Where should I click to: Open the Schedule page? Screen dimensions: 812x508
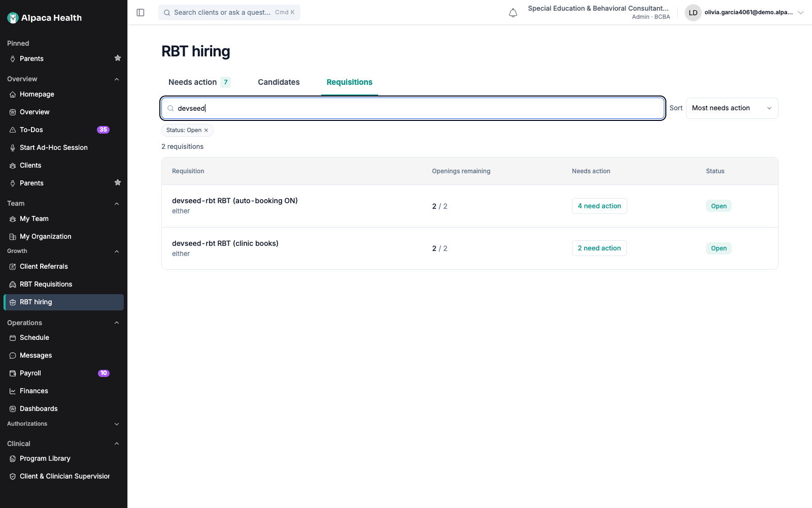click(63, 338)
